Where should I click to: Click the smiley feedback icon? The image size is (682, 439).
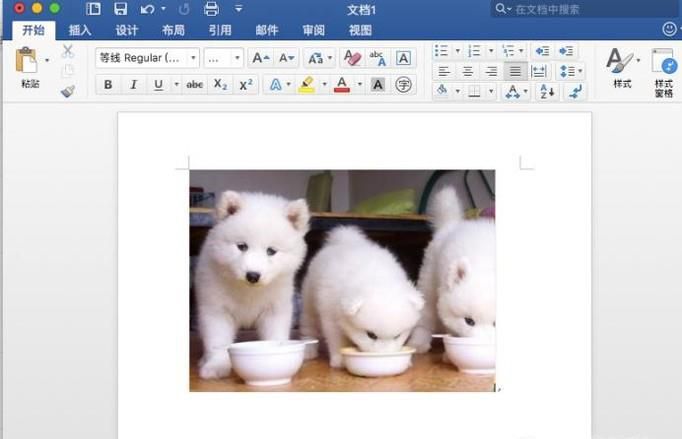[669, 29]
